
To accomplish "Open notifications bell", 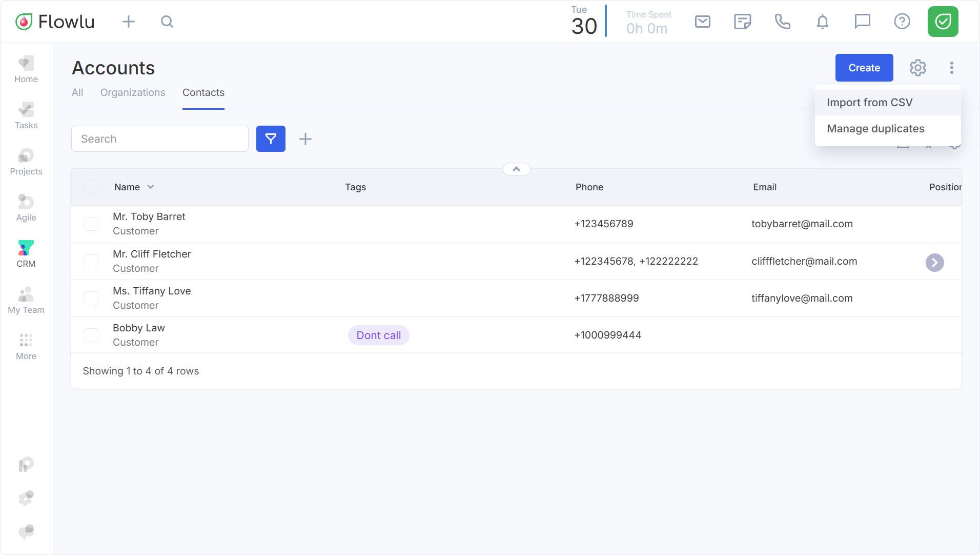I will 822,22.
